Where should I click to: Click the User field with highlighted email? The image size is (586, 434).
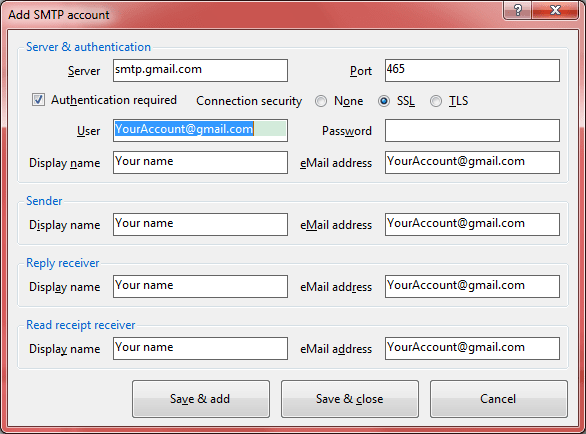200,130
